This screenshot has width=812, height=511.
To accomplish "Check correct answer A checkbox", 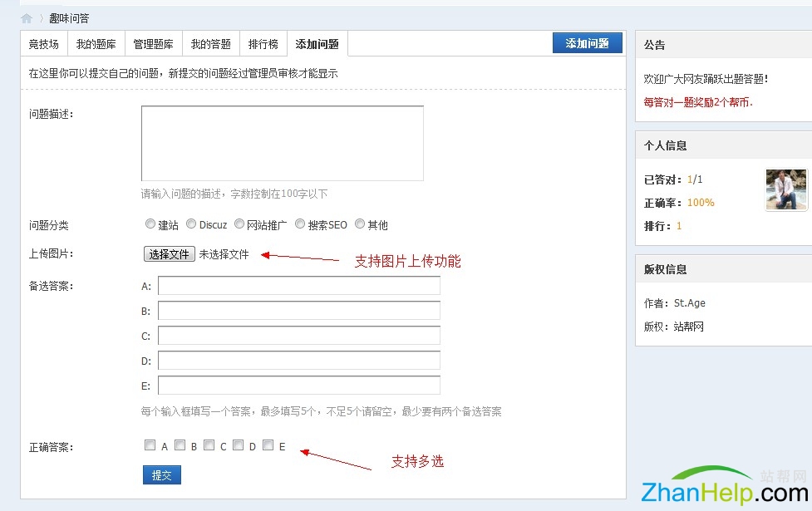I will (x=150, y=445).
